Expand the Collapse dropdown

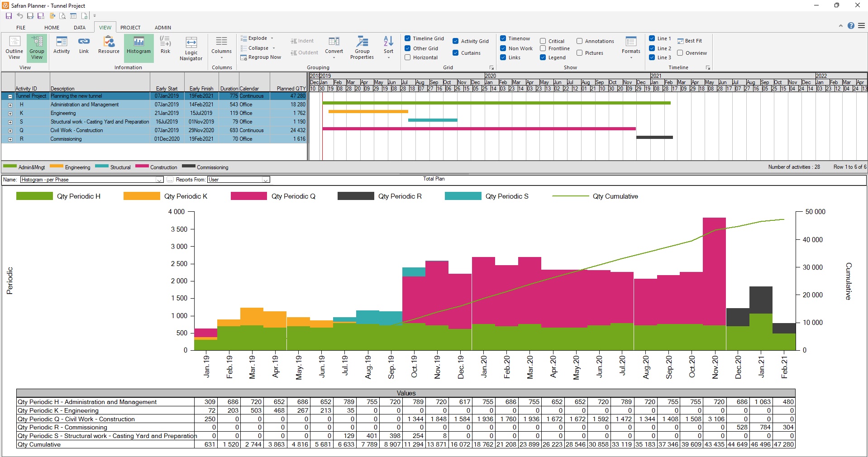point(274,48)
